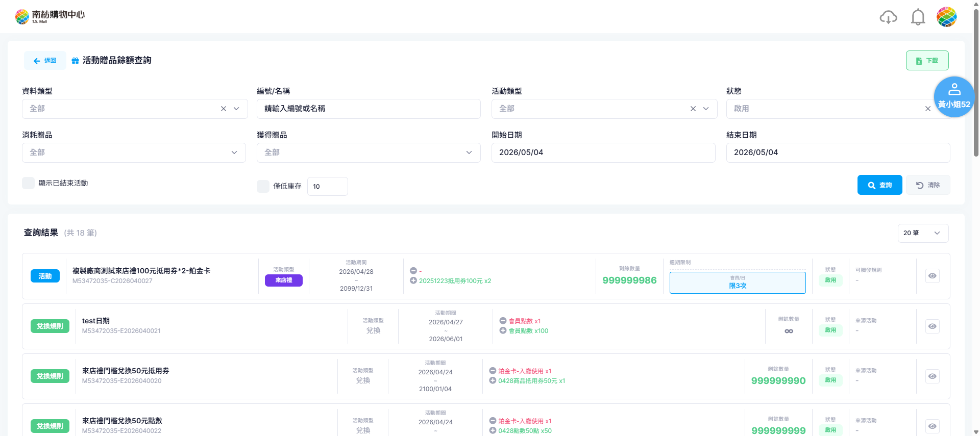
Task: Click 0428商品抵用券50元 x1 reward text
Action: (531, 381)
